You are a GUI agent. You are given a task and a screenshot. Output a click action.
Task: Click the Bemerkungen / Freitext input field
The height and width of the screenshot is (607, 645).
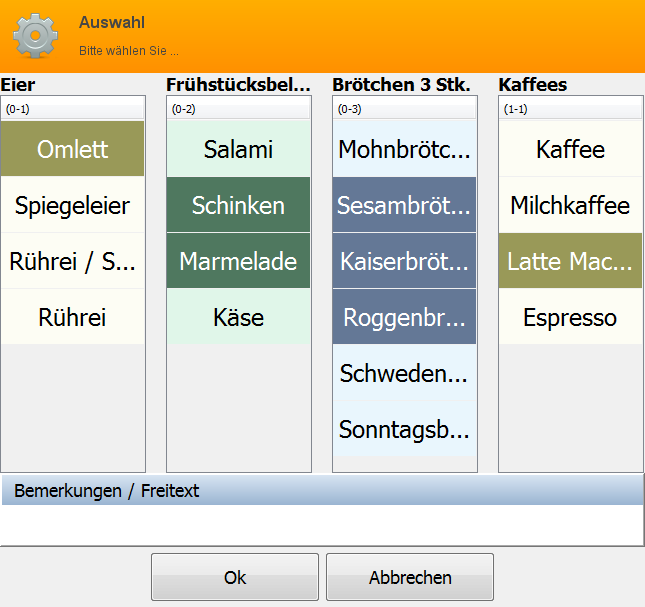[322, 524]
